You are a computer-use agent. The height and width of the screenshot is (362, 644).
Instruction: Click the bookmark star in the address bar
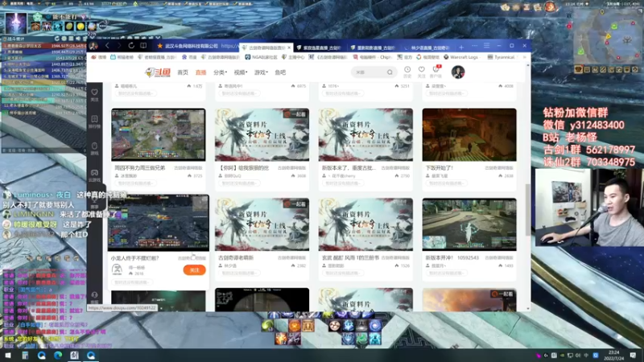[159, 46]
